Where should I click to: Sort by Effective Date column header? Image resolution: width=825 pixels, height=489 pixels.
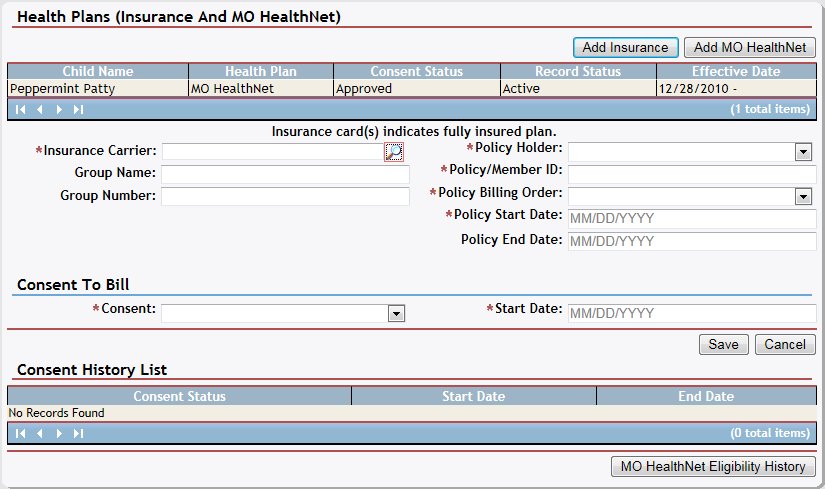pyautogui.click(x=735, y=72)
